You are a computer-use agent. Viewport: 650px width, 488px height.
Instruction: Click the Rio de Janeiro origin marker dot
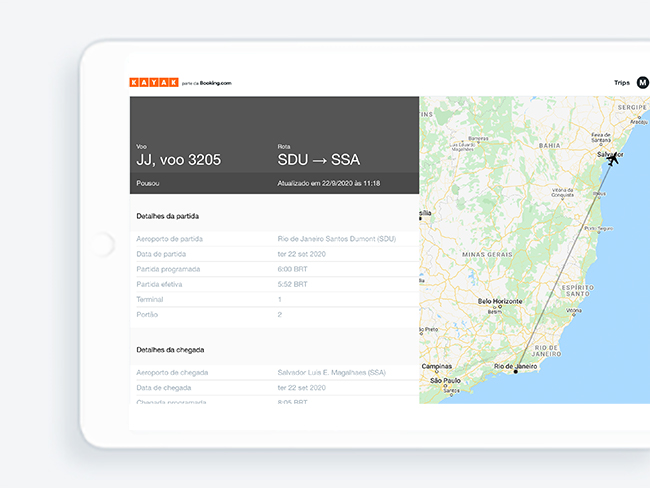[x=516, y=372]
